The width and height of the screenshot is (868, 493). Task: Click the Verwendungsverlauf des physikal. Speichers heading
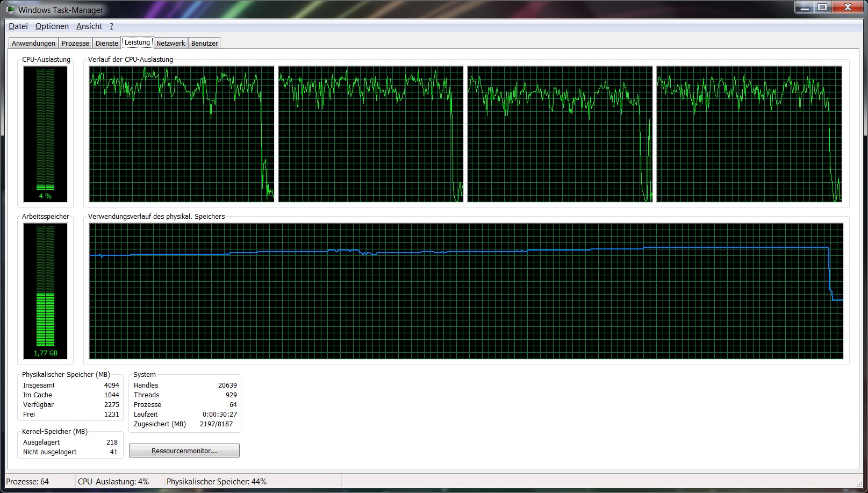(x=156, y=217)
